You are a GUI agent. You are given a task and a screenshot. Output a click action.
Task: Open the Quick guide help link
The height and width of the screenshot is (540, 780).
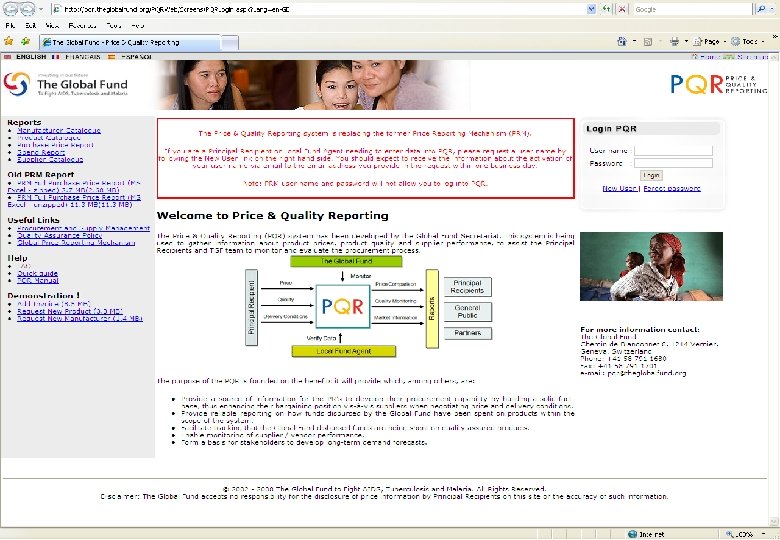coord(37,273)
